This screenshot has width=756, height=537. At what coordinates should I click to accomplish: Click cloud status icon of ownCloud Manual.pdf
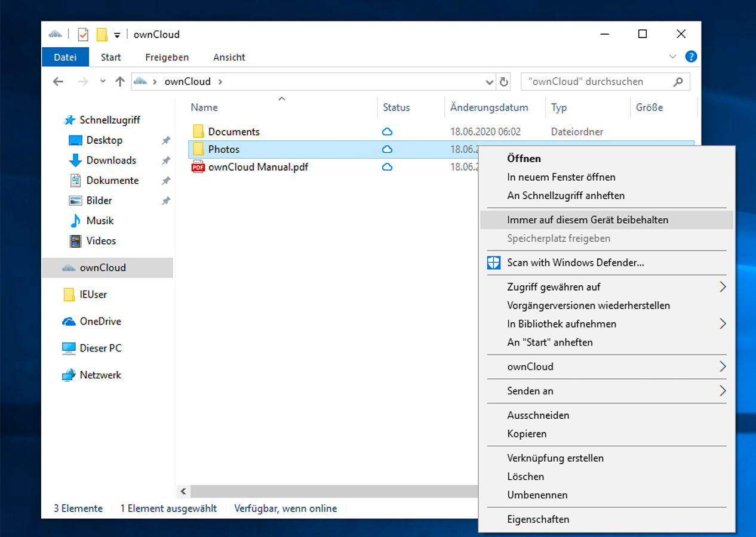387,167
